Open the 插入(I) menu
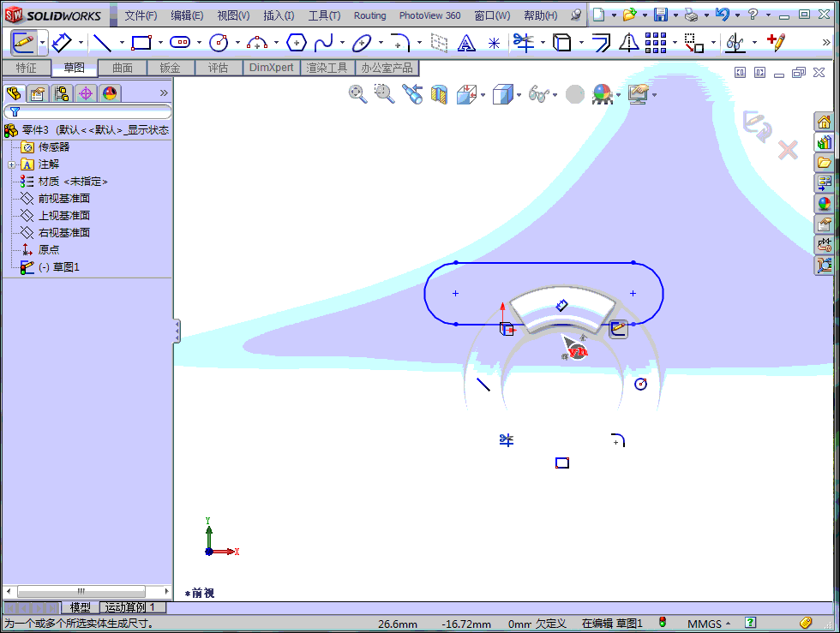Image resolution: width=840 pixels, height=633 pixels. click(279, 15)
